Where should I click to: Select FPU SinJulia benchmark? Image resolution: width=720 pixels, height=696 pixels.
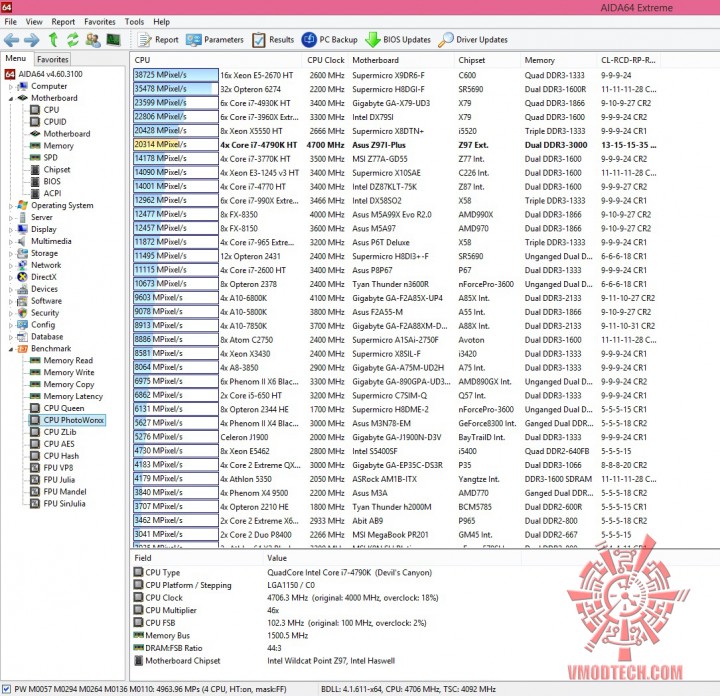[58, 504]
